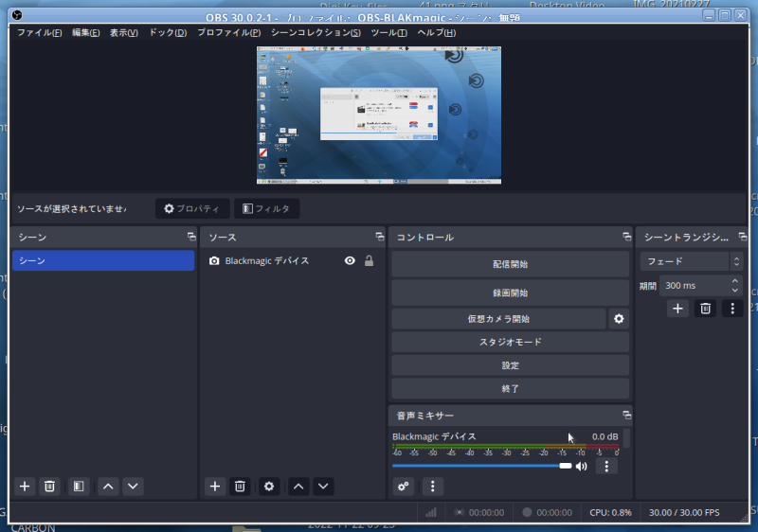758x532 pixels.
Task: Toggle lock on Blackmagic デバイス source
Action: [370, 261]
